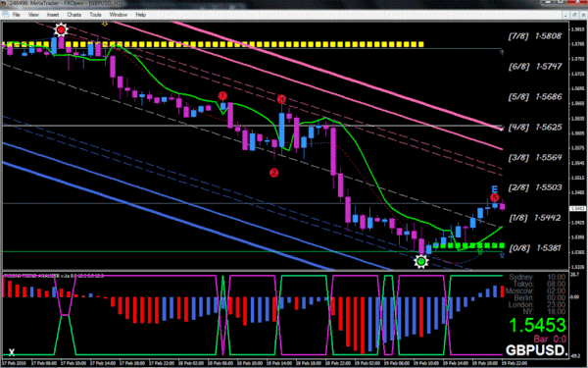Click the 19 Feb 22:00 time axis label

[x=514, y=363]
